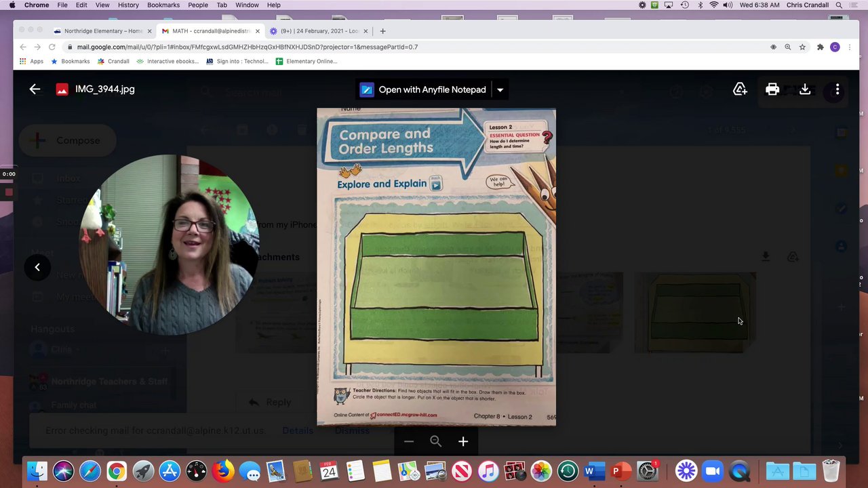Open the Bookmarks menu in menu bar
The height and width of the screenshot is (488, 868).
[x=163, y=5]
